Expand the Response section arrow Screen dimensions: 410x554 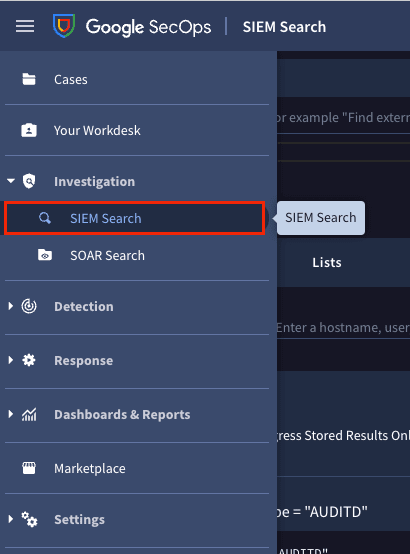pos(11,360)
